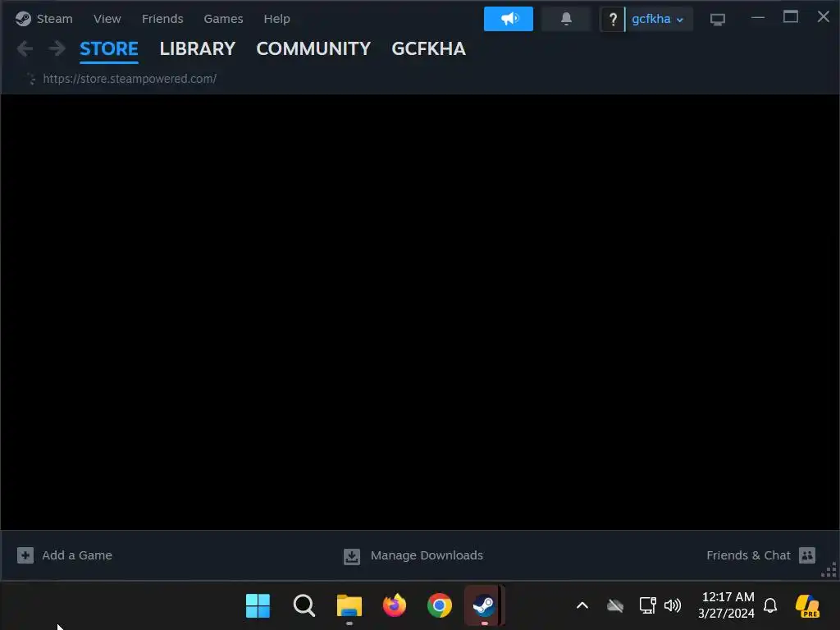840x630 pixels.
Task: Click the friends list icon
Action: pos(807,555)
